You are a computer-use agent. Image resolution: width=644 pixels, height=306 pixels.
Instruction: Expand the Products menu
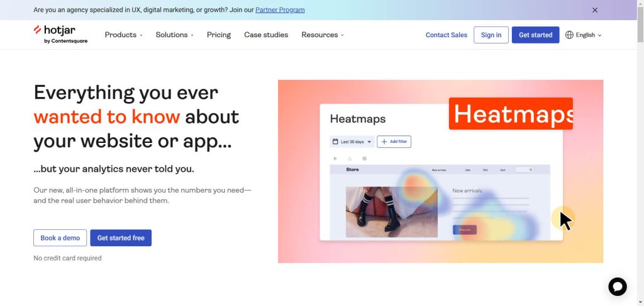click(124, 35)
